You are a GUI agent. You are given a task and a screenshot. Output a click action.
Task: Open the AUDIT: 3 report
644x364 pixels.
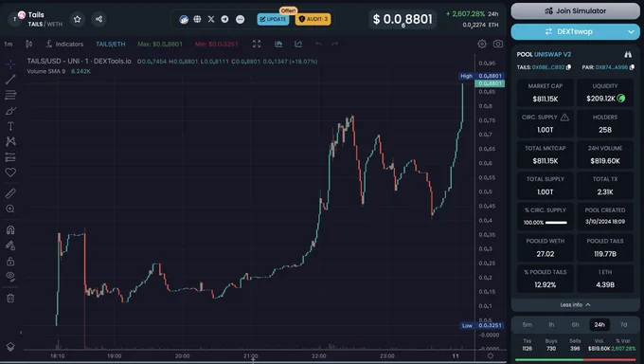313,19
